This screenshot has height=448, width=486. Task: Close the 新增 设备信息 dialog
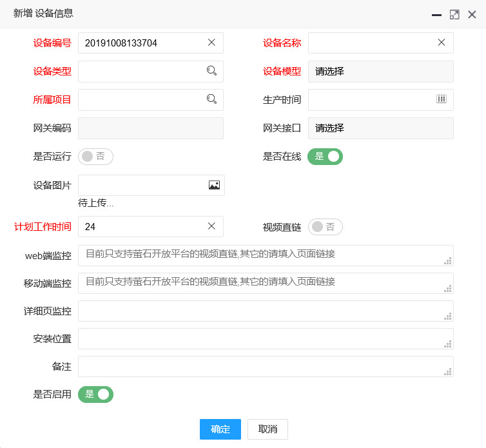click(472, 15)
